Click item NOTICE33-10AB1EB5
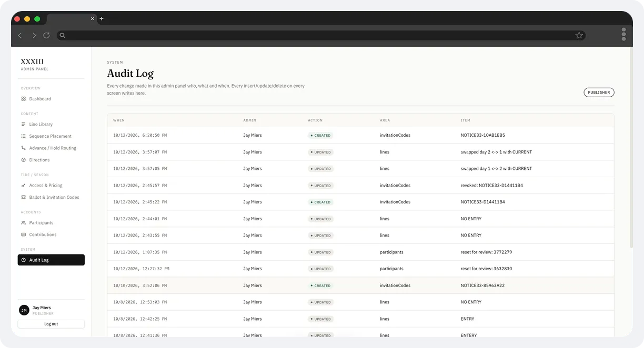This screenshot has width=644, height=348. click(482, 136)
